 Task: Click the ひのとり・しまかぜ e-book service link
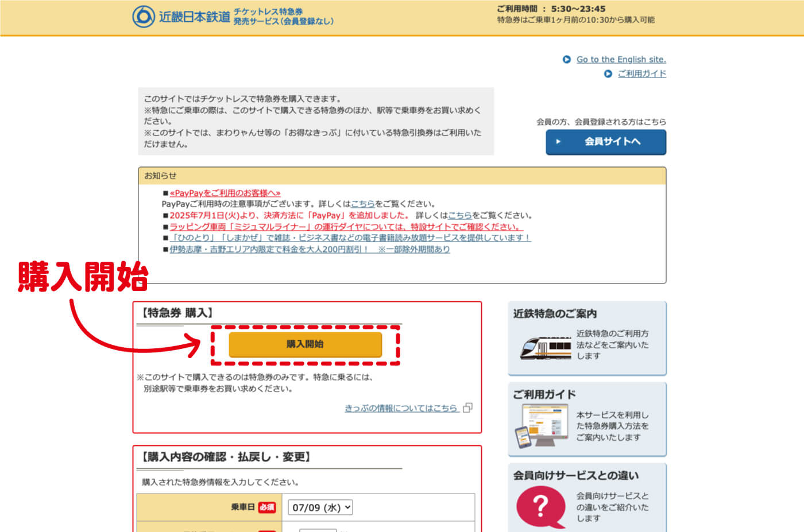pos(350,238)
